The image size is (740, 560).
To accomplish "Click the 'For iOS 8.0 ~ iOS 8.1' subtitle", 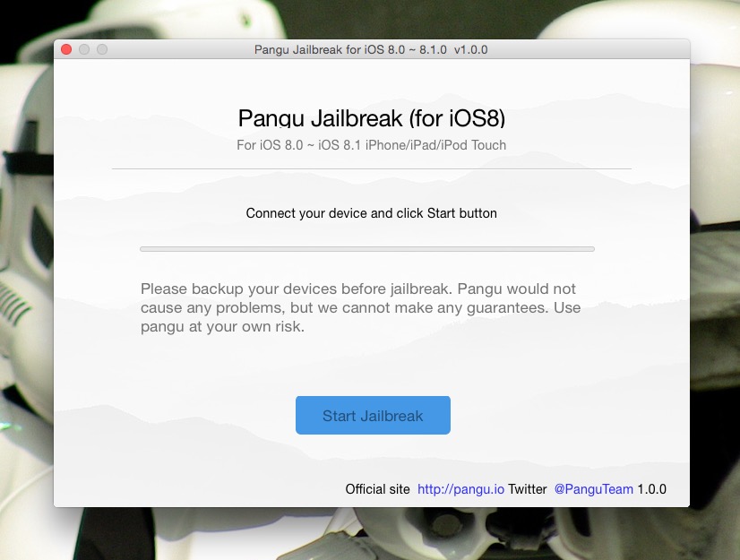I will click(372, 145).
